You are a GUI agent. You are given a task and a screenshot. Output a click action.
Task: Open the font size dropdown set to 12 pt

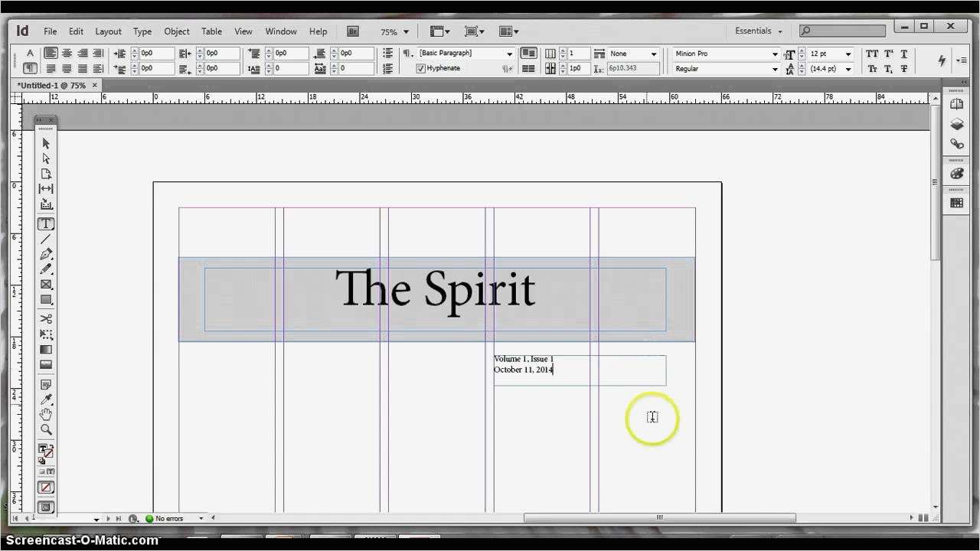849,54
